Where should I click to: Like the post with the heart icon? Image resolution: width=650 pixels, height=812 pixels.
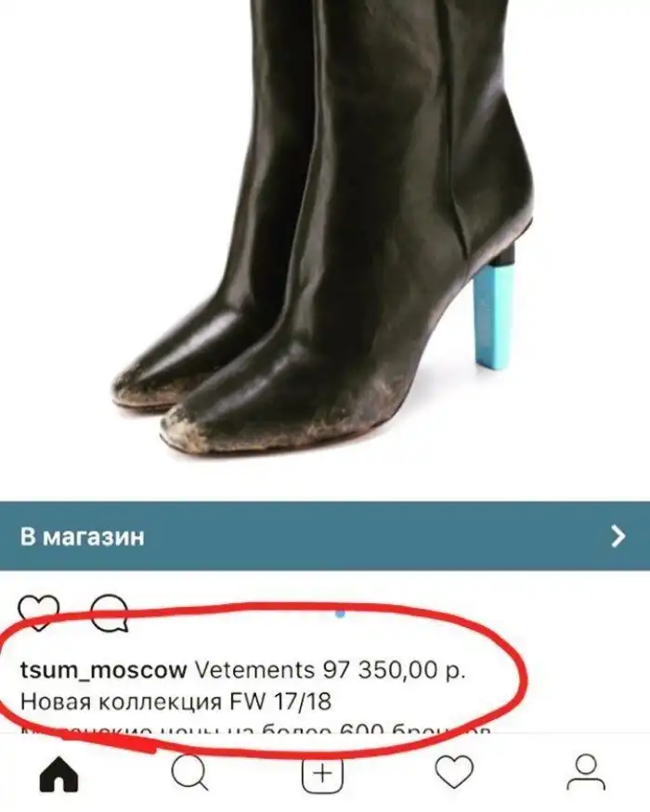(x=39, y=612)
